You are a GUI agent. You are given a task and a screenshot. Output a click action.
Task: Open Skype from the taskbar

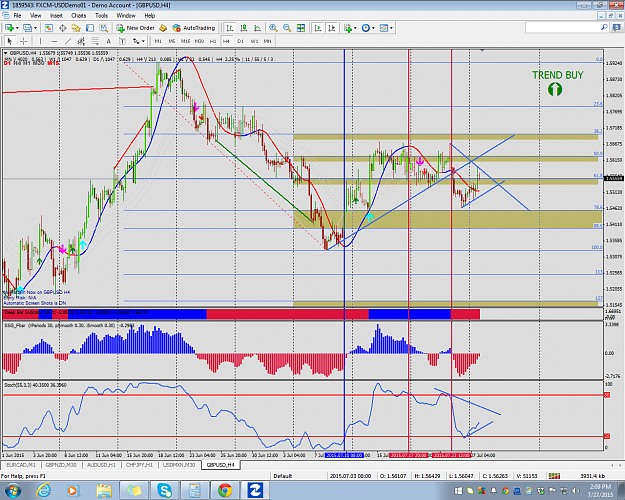[x=164, y=490]
